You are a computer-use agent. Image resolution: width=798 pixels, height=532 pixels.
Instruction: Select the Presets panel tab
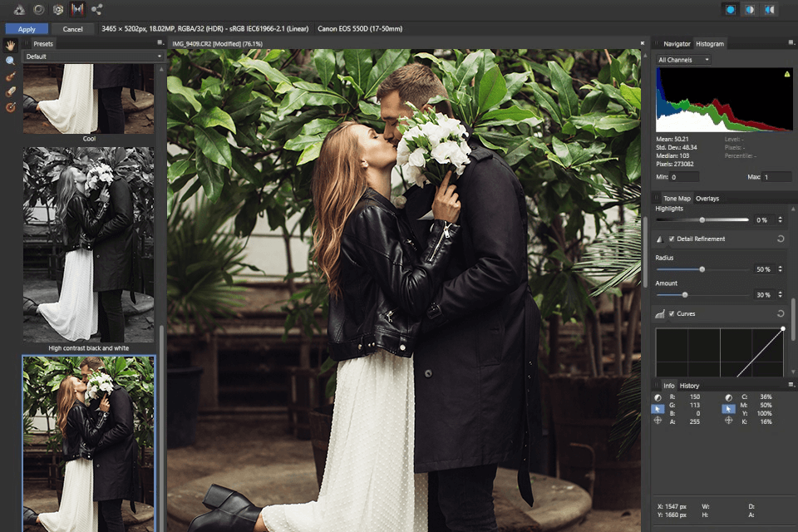[x=43, y=44]
